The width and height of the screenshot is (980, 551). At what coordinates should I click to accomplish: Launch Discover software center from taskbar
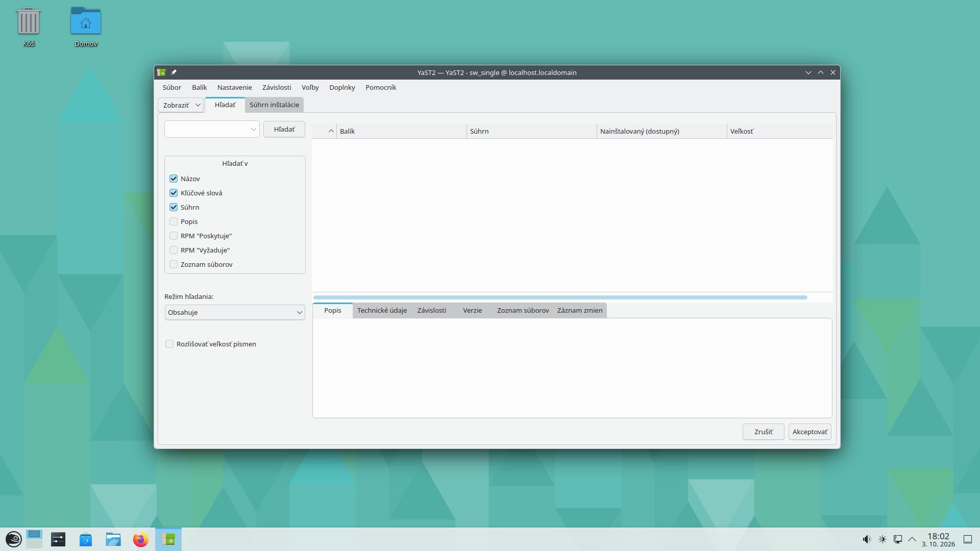[86, 539]
